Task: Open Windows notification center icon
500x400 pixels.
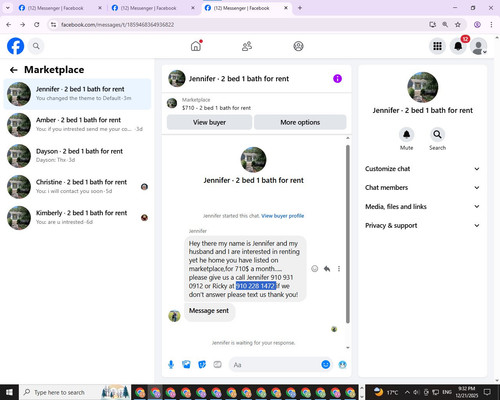Action: [x=487, y=392]
